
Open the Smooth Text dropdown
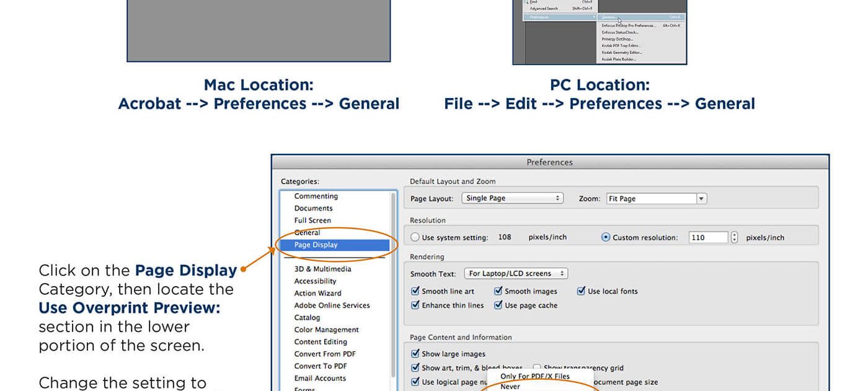(x=516, y=273)
